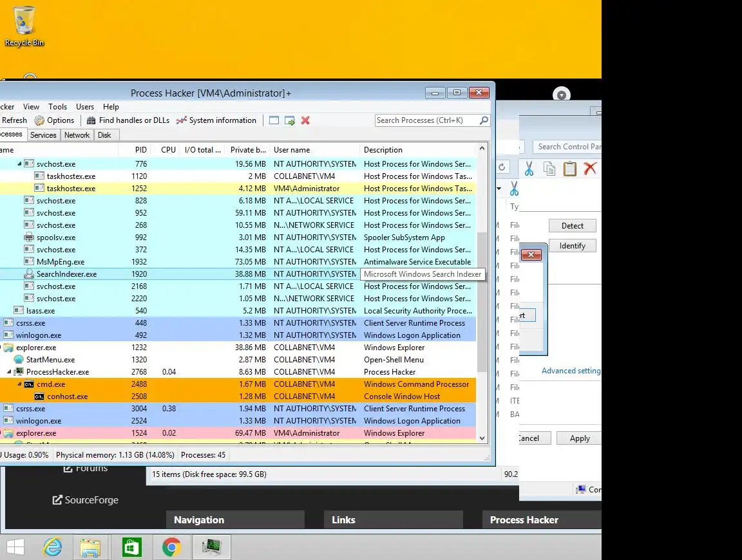Sort by the Description column header
This screenshot has height=560, width=742.
[418, 150]
